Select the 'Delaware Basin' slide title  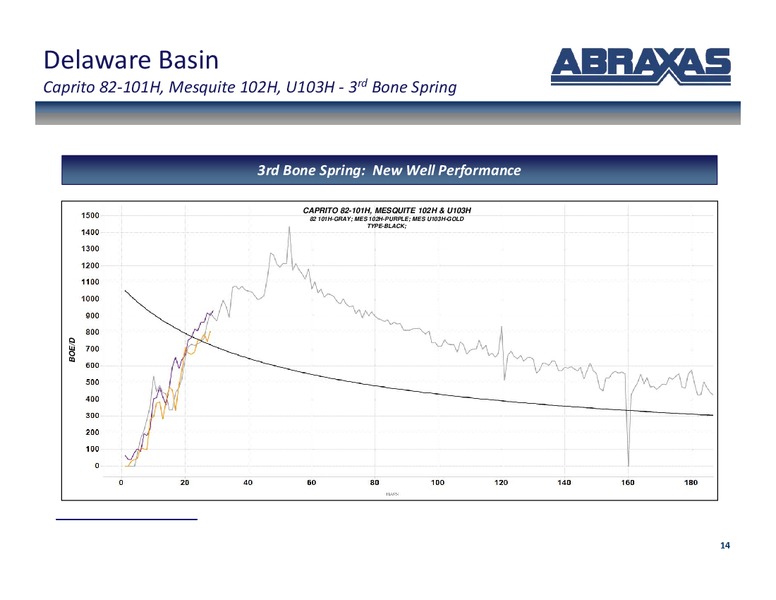coord(131,60)
